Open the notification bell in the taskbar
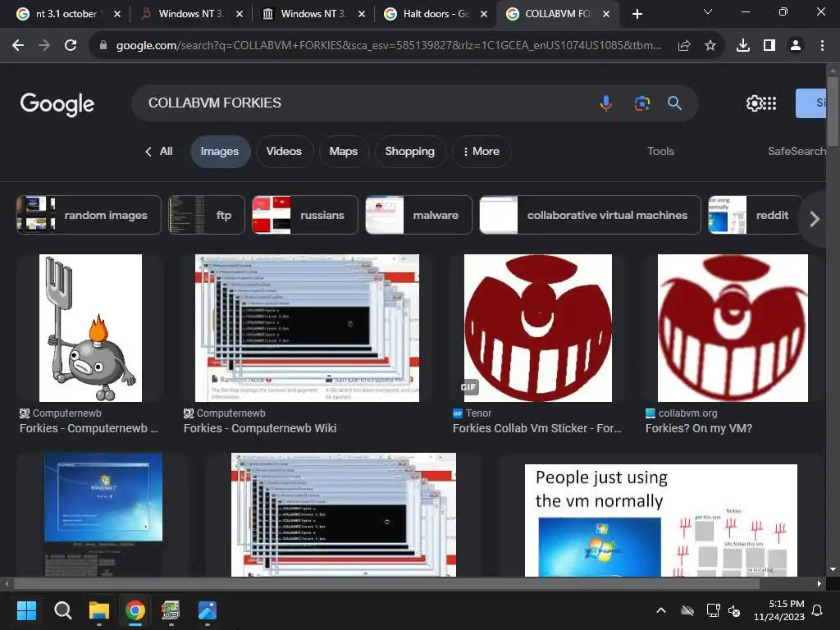 818,610
